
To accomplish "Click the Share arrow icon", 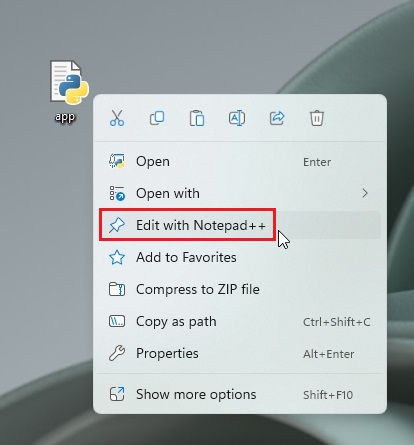I will tap(277, 118).
